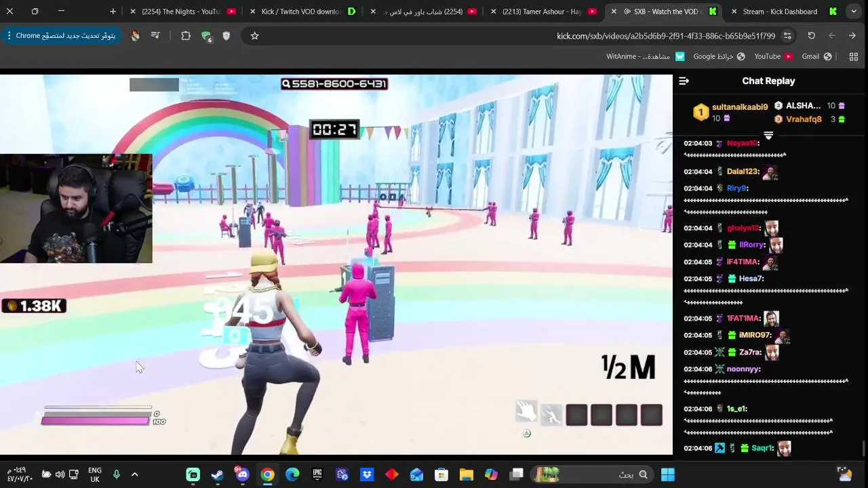This screenshot has height=488, width=868.
Task: Click username llRorry in chat
Action: tap(752, 245)
